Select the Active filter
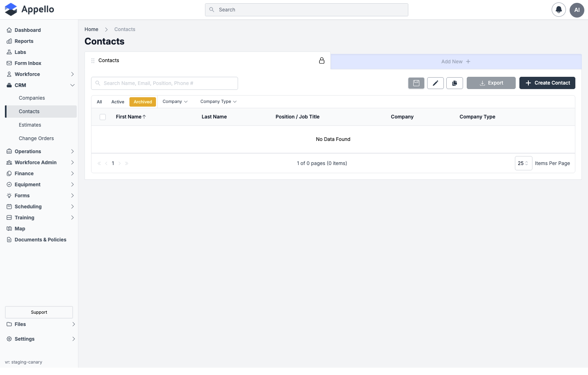 pos(118,102)
